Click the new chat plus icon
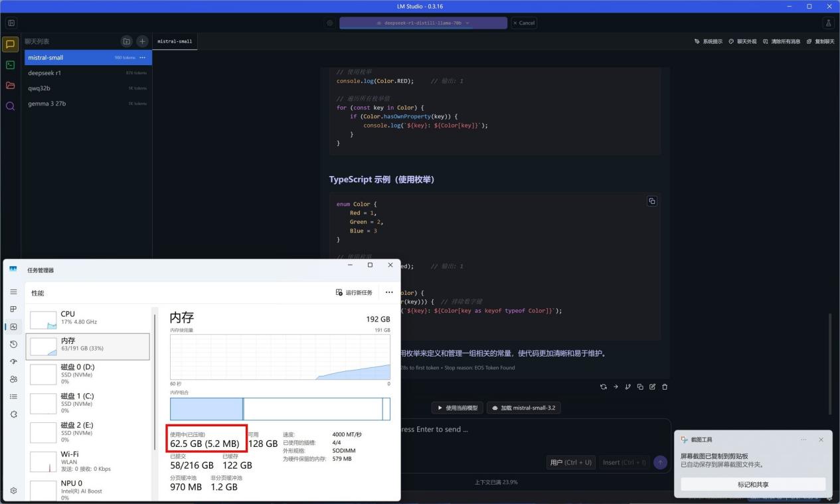 (x=142, y=41)
